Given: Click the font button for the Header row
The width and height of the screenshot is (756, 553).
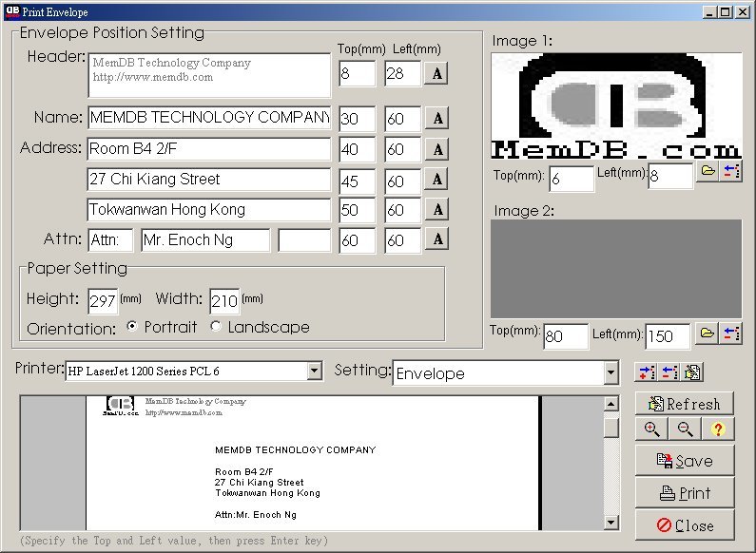Looking at the screenshot, I should [436, 74].
